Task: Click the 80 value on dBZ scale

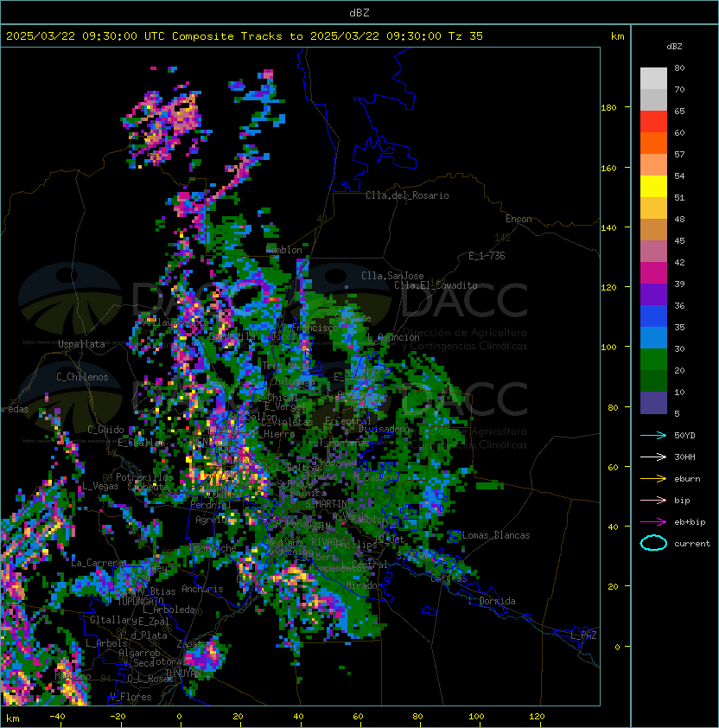Action: pyautogui.click(x=679, y=67)
